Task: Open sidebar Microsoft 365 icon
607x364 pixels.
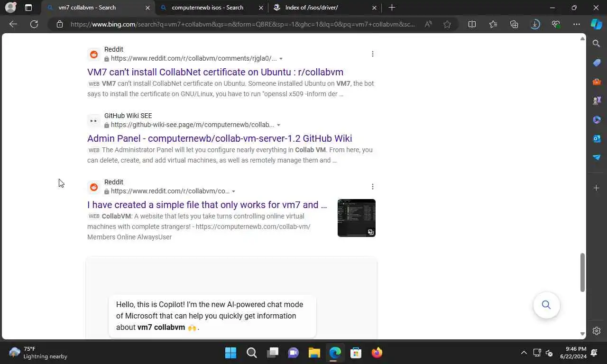Action: pos(597,119)
